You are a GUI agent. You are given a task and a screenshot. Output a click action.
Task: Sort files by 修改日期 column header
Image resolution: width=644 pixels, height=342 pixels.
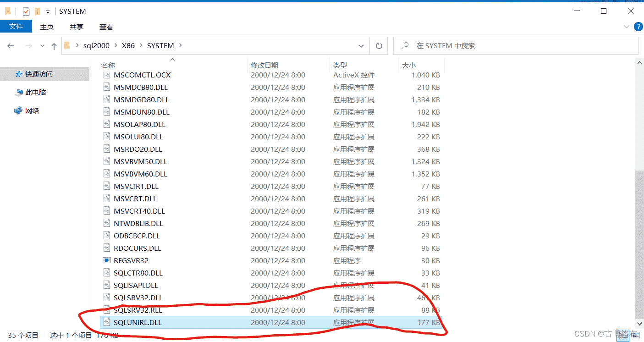point(264,66)
